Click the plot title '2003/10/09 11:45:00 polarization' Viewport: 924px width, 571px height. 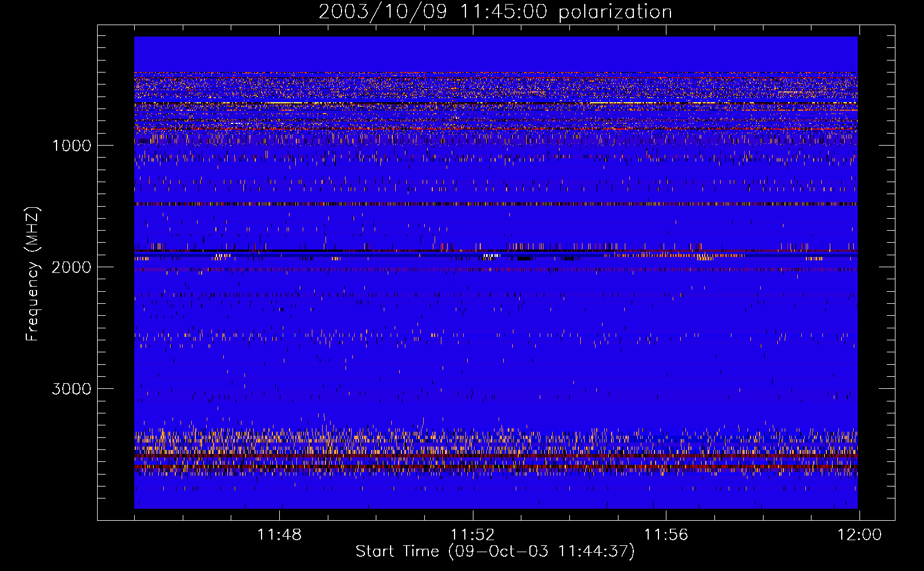tap(495, 12)
